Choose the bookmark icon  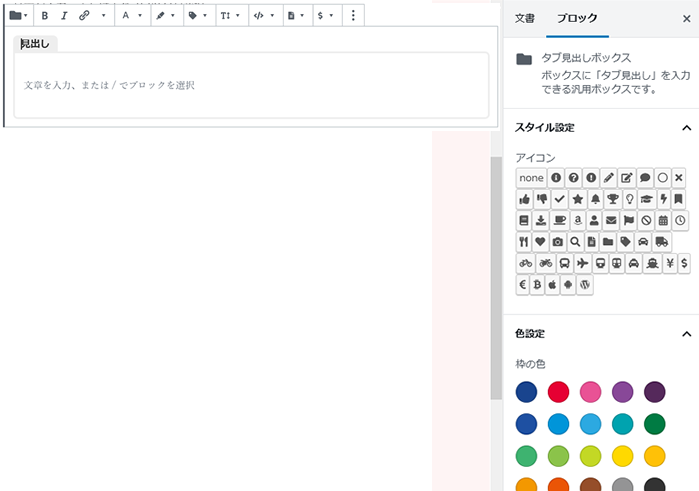pyautogui.click(x=678, y=199)
